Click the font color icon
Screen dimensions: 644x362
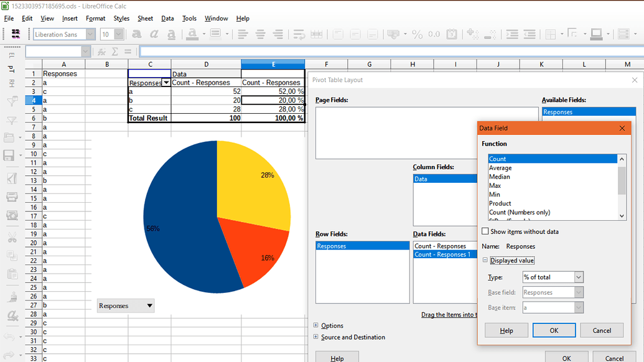point(192,34)
